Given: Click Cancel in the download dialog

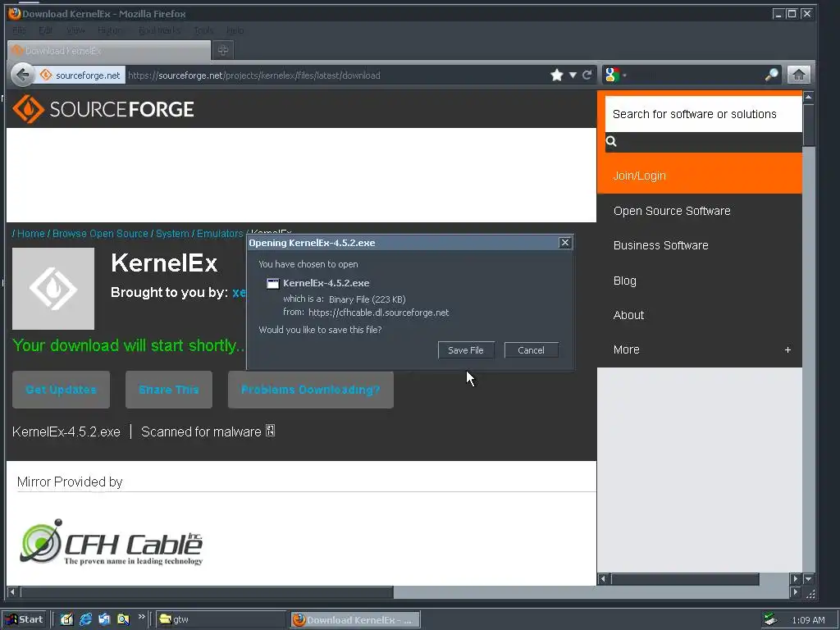Looking at the screenshot, I should [x=531, y=349].
